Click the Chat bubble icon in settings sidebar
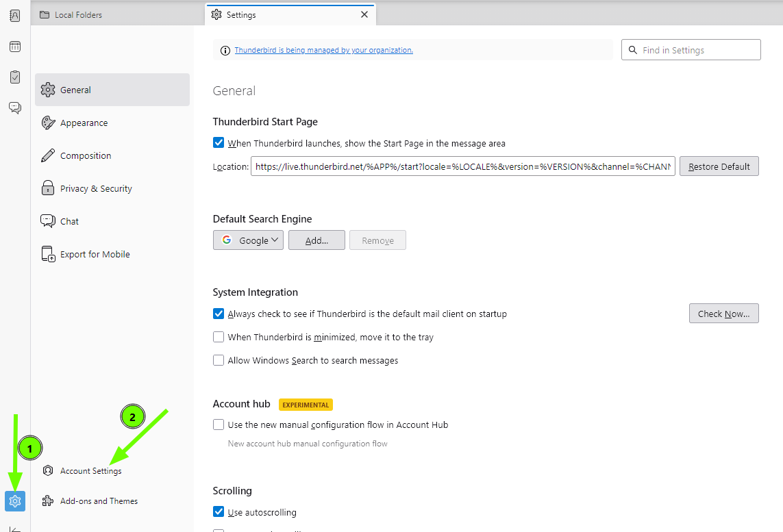The image size is (783, 532). 48,221
